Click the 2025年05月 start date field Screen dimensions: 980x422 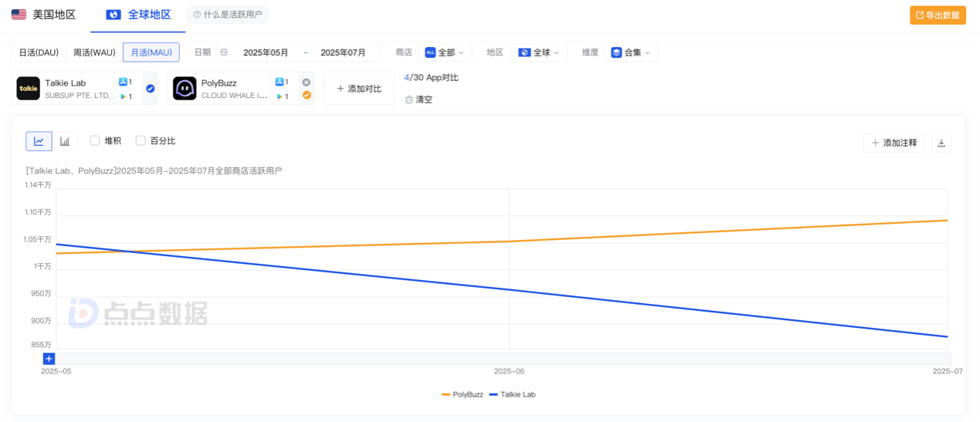click(x=266, y=52)
